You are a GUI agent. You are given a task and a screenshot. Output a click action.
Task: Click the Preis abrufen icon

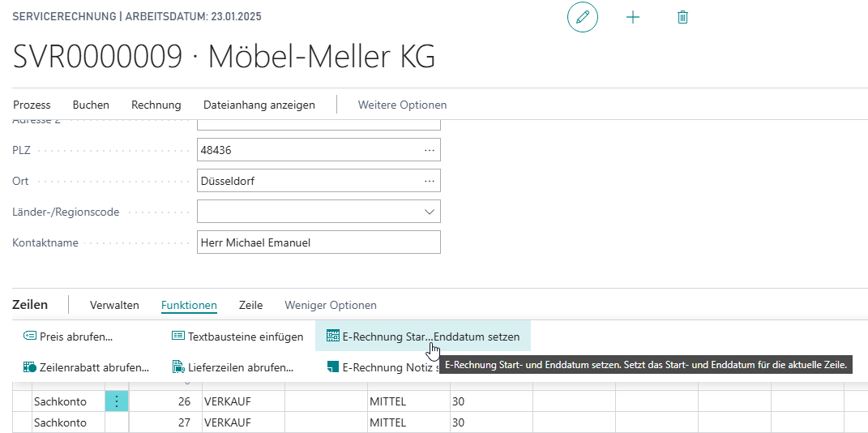pos(30,337)
